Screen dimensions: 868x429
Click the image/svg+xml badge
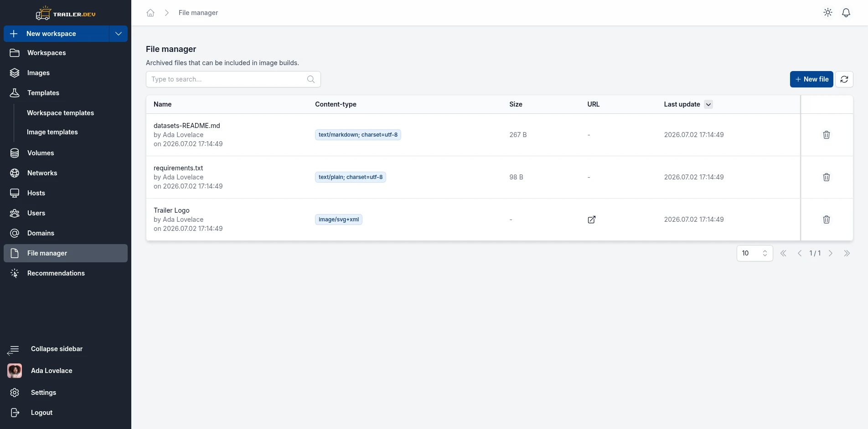339,220
